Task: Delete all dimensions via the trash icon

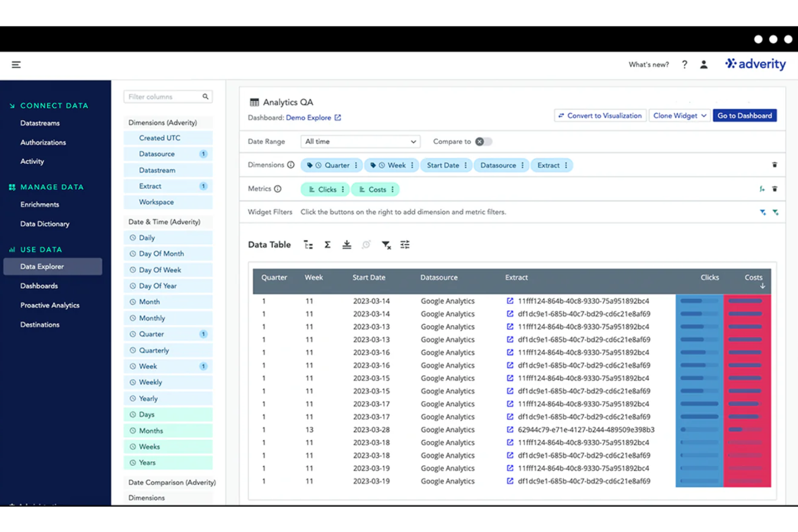Action: pyautogui.click(x=775, y=165)
